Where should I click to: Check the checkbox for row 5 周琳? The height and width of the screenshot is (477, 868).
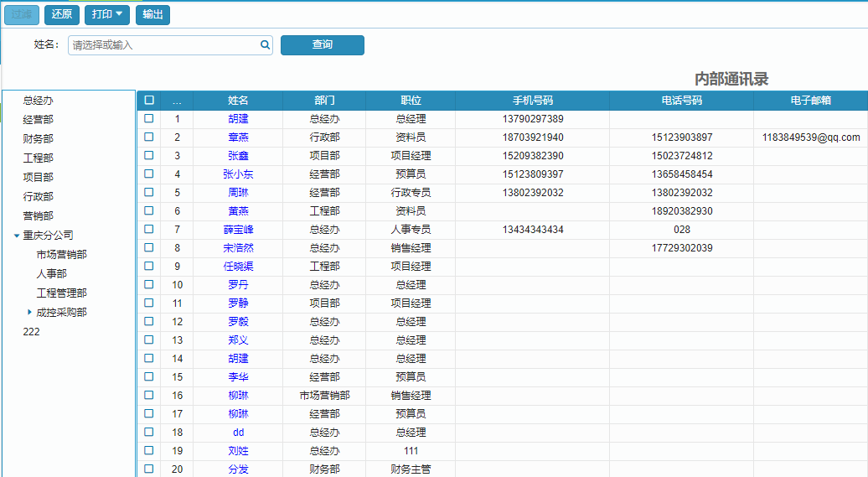[x=149, y=193]
